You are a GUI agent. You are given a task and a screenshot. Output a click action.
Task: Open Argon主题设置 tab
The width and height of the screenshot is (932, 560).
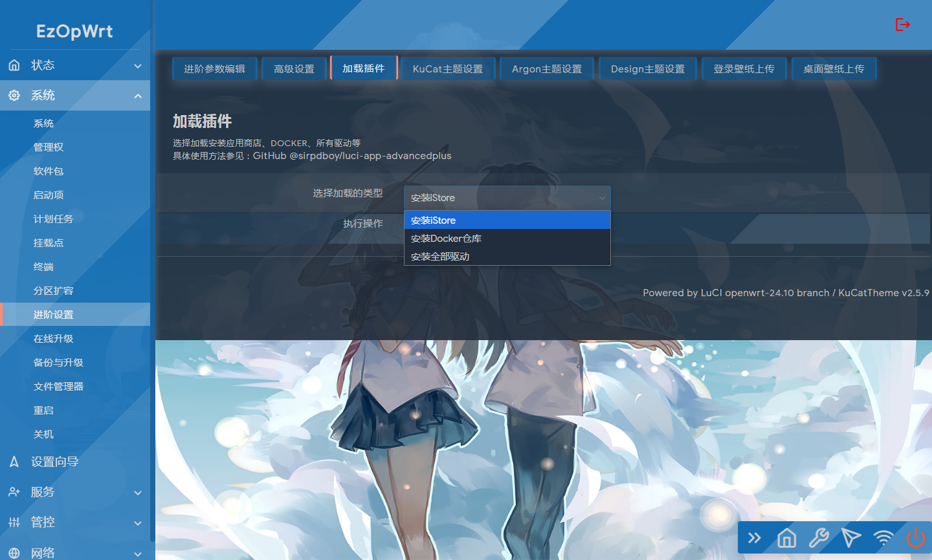(x=547, y=69)
